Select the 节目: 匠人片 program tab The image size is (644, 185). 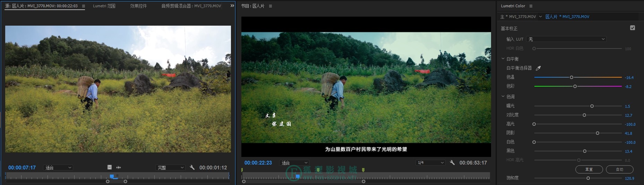[x=253, y=6]
